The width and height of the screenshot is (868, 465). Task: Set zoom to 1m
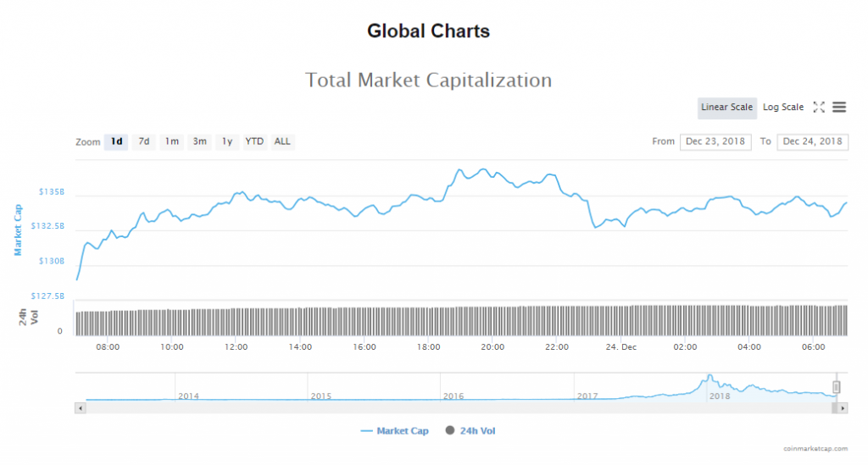coord(172,141)
